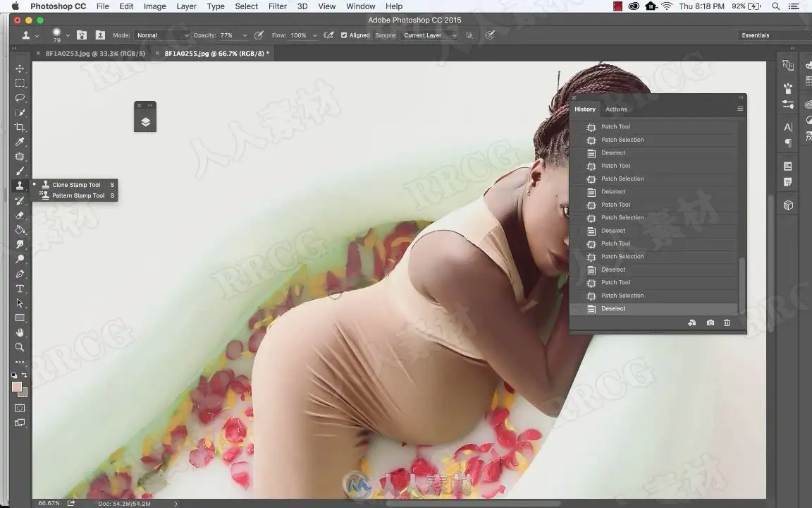Viewport: 812px width, 508px height.
Task: Select the Dodge tool
Action: [x=20, y=259]
